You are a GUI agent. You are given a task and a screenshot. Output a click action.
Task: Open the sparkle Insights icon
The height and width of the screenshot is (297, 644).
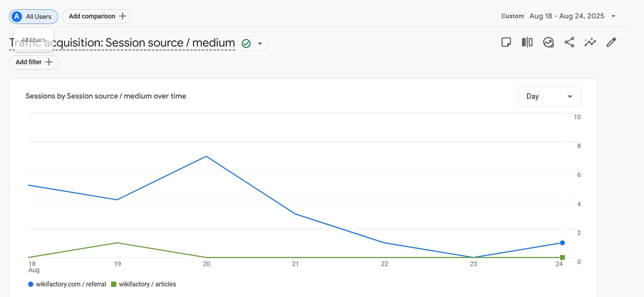tap(590, 42)
